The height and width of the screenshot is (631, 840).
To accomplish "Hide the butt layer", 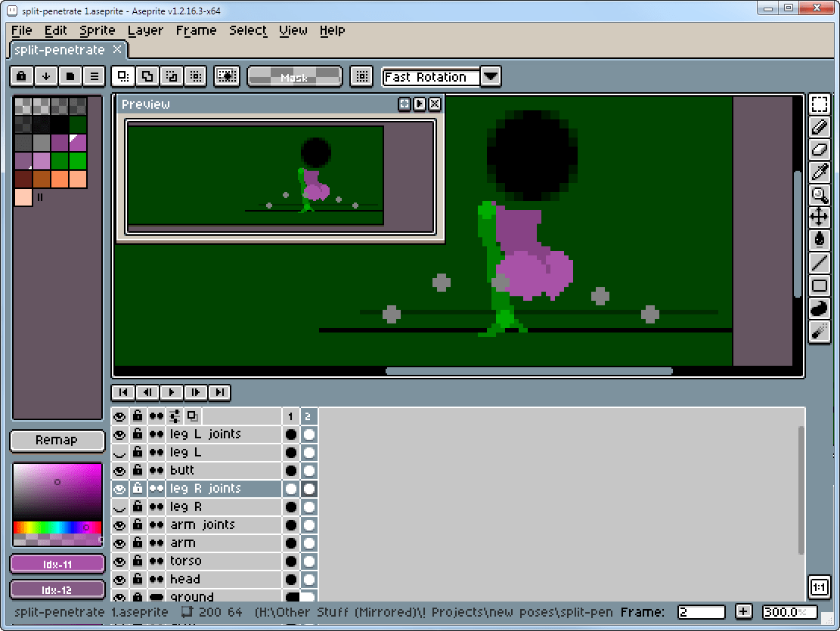I will point(119,471).
